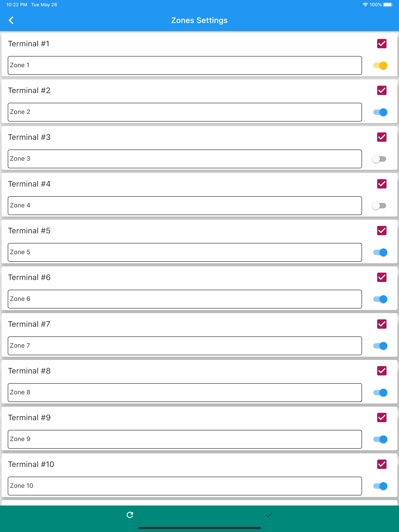Turn off the Zone 9 switch
The image size is (399, 532).
pyautogui.click(x=380, y=439)
